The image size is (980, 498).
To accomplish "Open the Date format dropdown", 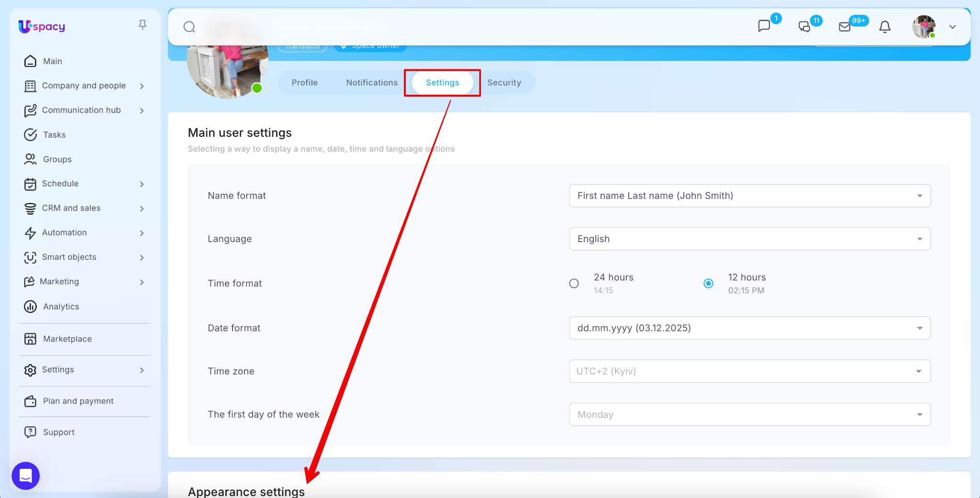I will [x=749, y=328].
